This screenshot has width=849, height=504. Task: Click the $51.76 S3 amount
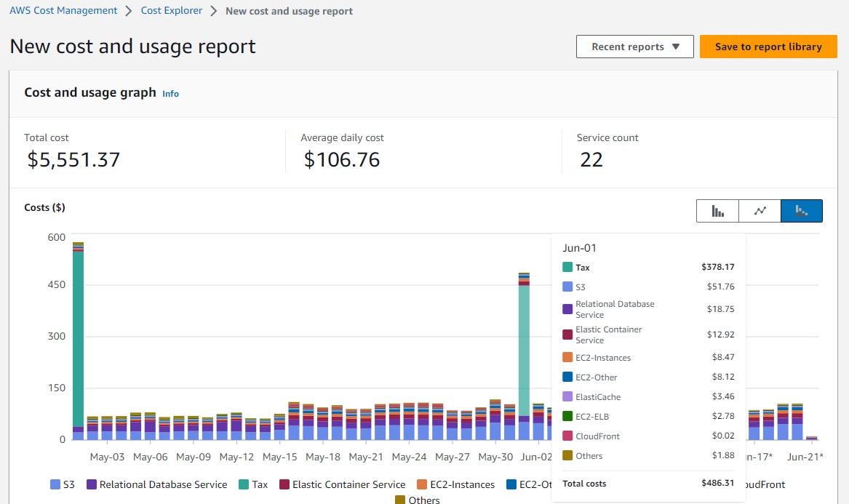point(721,287)
